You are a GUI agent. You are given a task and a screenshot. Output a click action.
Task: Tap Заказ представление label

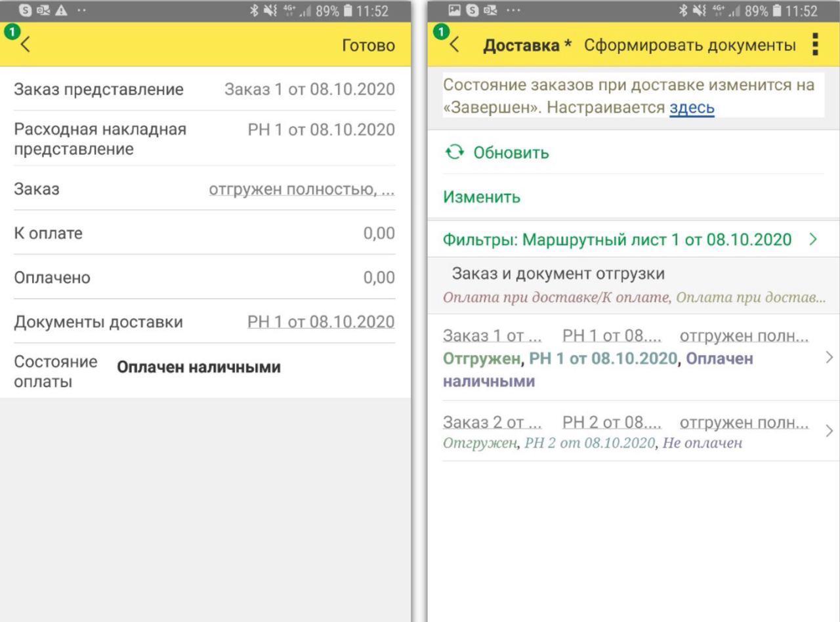98,90
